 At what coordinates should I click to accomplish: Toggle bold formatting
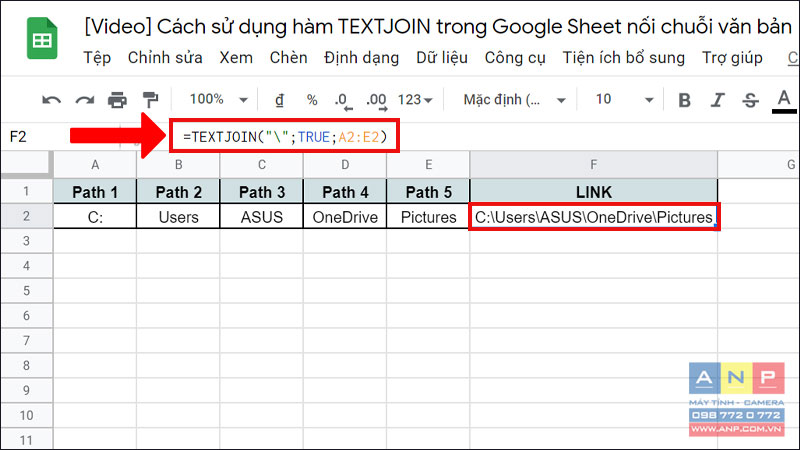(x=684, y=100)
